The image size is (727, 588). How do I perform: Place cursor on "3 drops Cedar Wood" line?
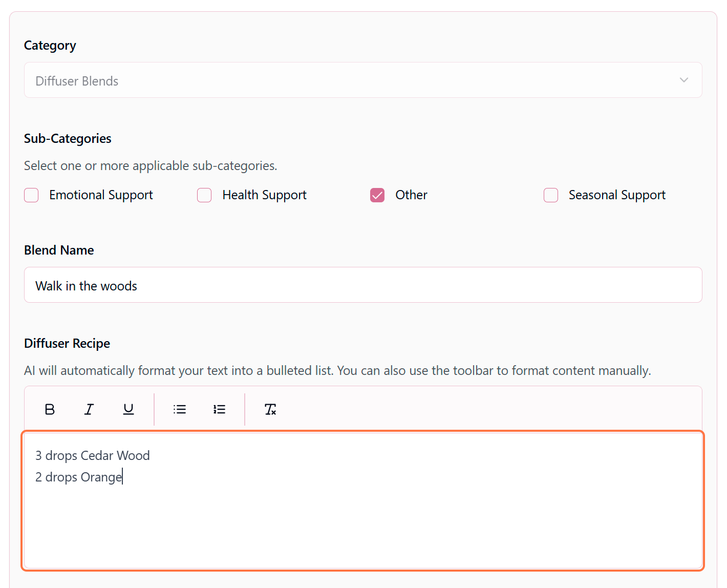[93, 455]
